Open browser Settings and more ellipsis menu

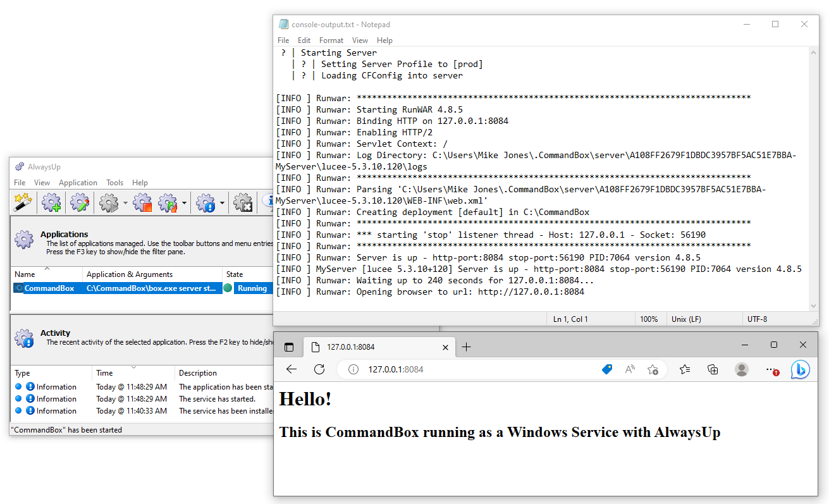click(771, 369)
